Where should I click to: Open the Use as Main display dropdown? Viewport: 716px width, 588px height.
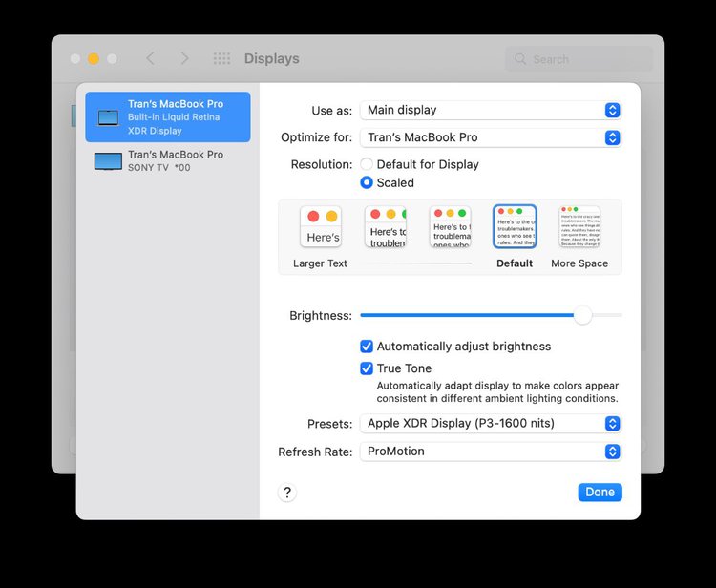tap(491, 110)
